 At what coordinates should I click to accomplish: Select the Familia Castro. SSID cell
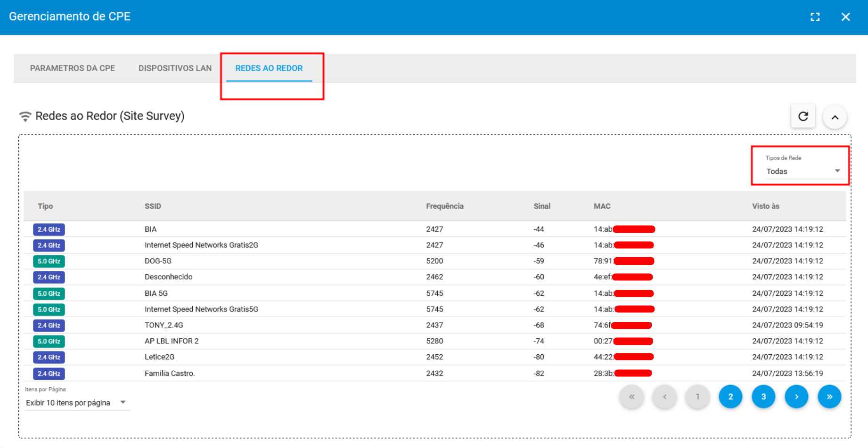pos(170,373)
